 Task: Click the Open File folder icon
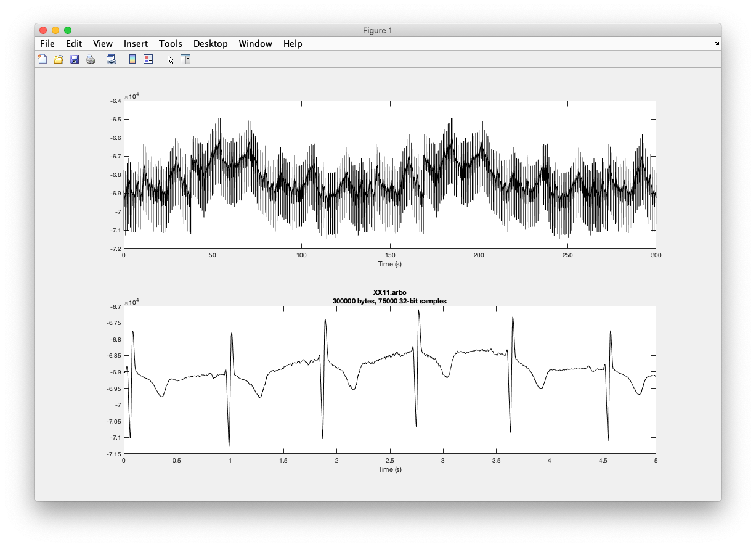(x=59, y=59)
